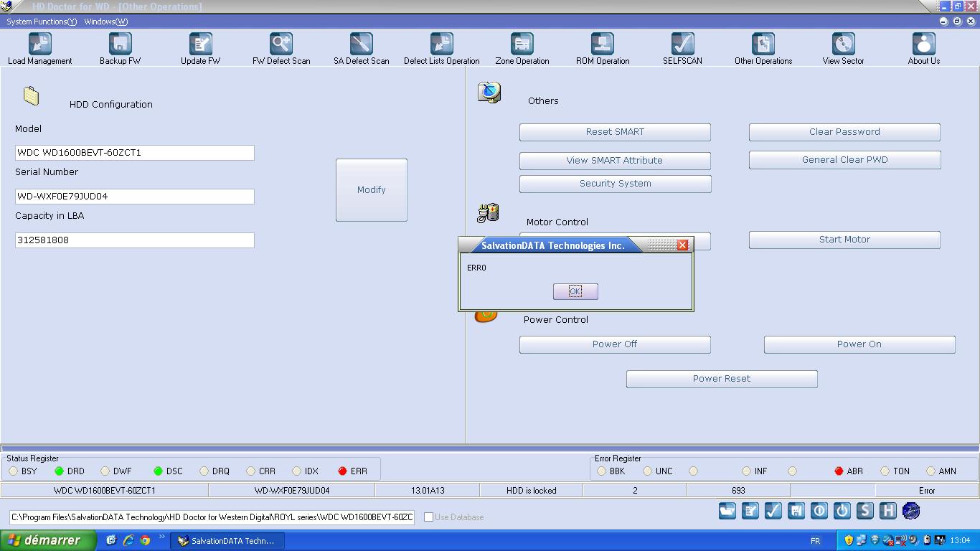Select the ERR status indicator
The width and height of the screenshot is (980, 551).
[x=342, y=471]
